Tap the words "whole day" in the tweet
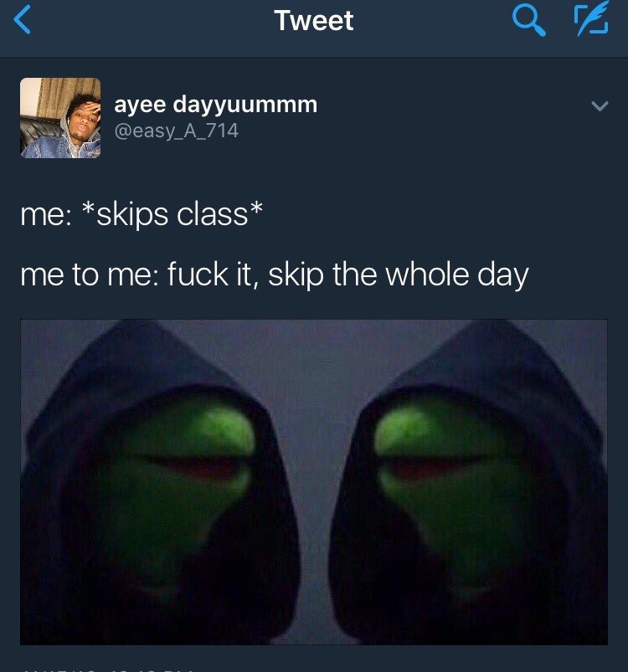628x672 pixels. click(457, 275)
